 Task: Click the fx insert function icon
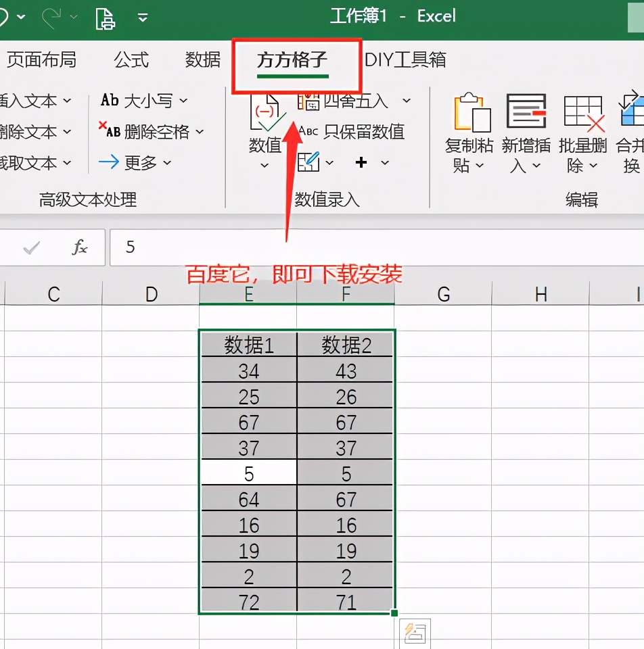[79, 247]
